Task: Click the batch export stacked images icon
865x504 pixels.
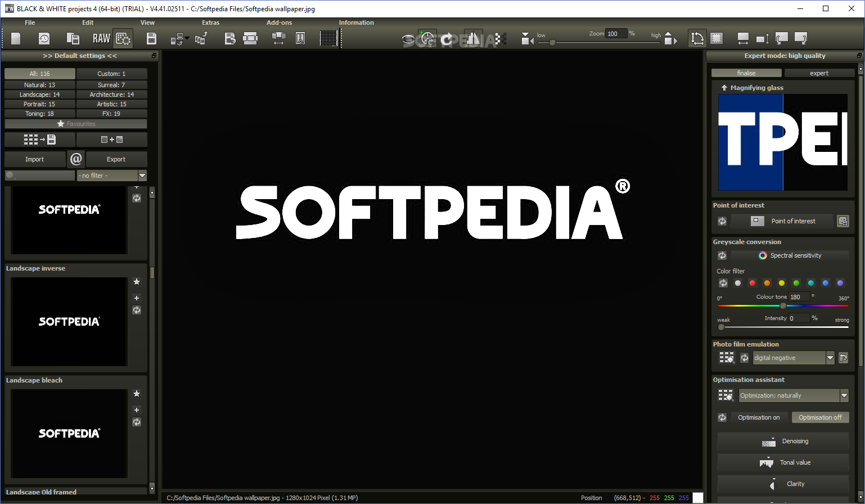Action: [x=201, y=38]
